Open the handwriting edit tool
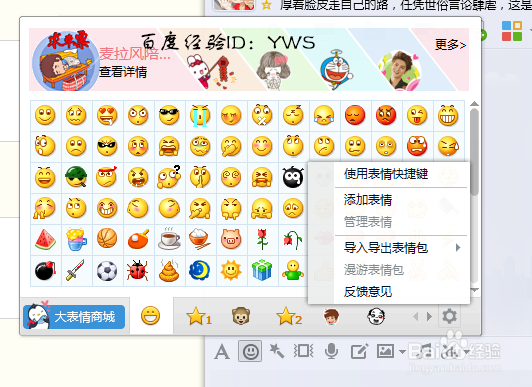The height and width of the screenshot is (387, 532). click(x=359, y=351)
